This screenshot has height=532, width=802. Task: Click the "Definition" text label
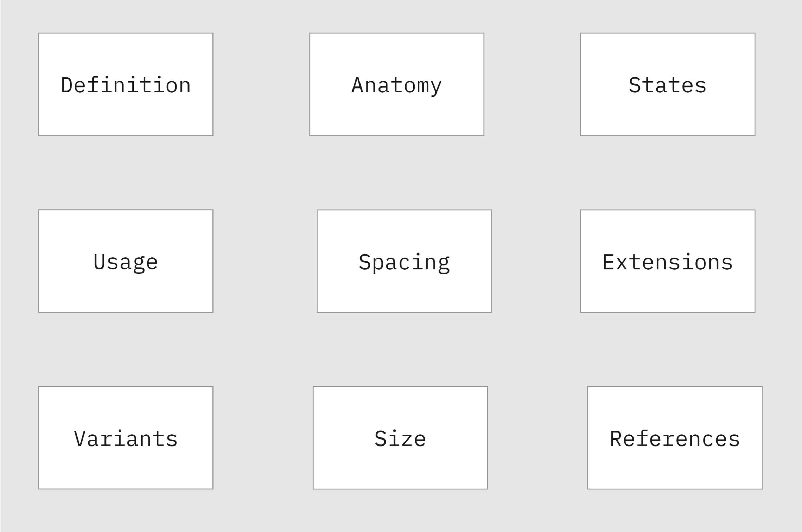(x=126, y=85)
